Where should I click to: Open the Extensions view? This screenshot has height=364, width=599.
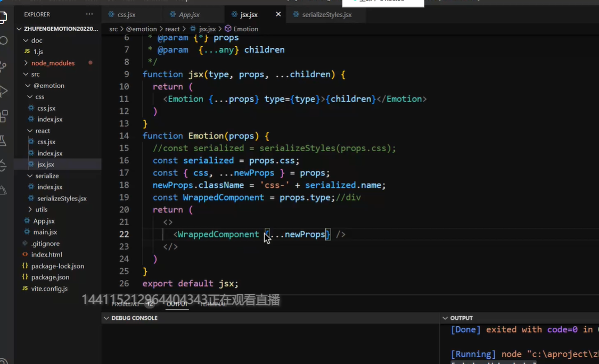coord(3,115)
